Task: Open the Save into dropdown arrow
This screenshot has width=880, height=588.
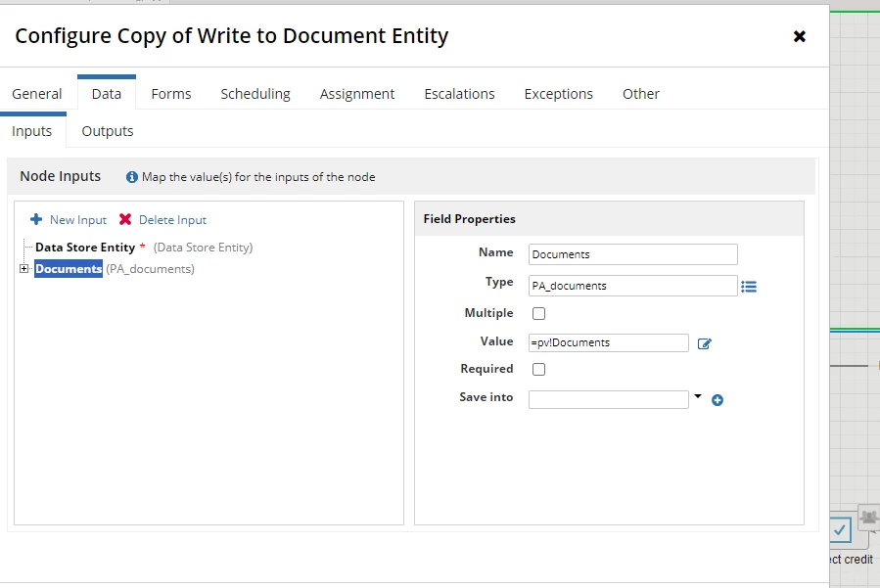Action: 698,396
